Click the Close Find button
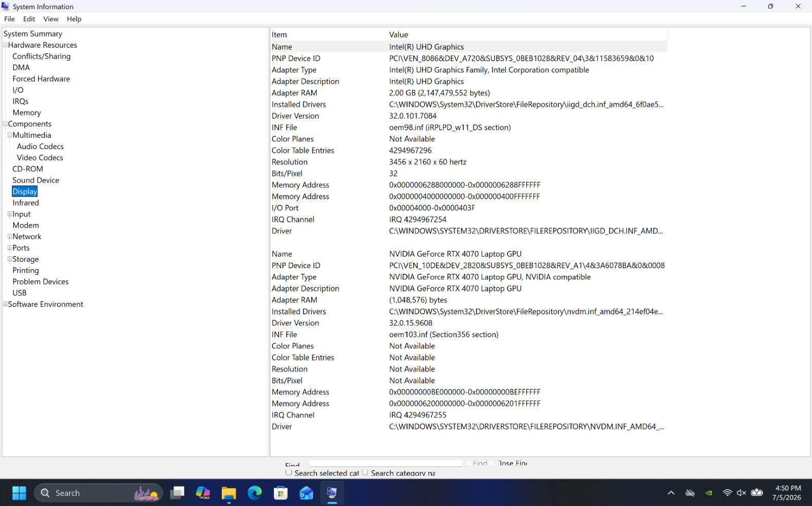 512,463
